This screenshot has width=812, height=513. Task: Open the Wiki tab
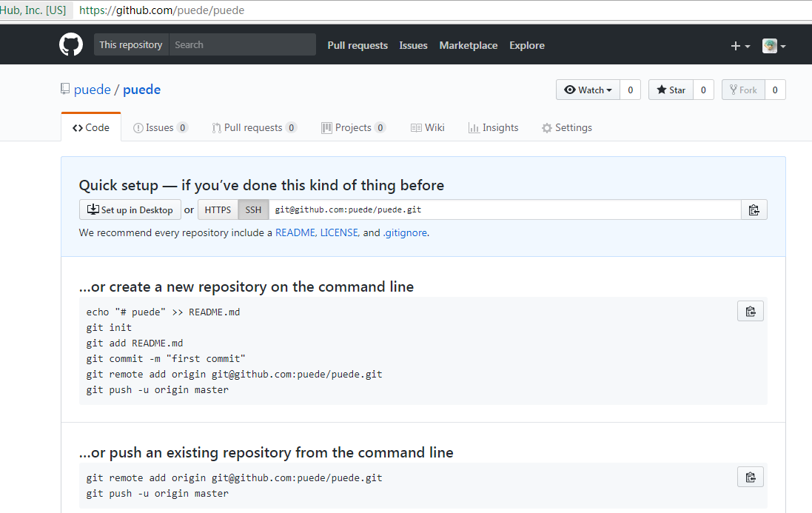pos(427,127)
